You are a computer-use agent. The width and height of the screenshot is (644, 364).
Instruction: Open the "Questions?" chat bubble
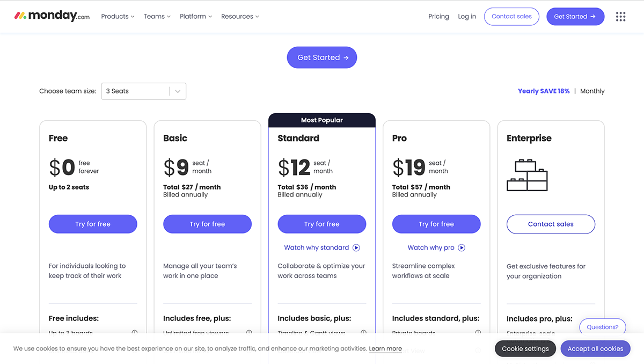point(602,326)
